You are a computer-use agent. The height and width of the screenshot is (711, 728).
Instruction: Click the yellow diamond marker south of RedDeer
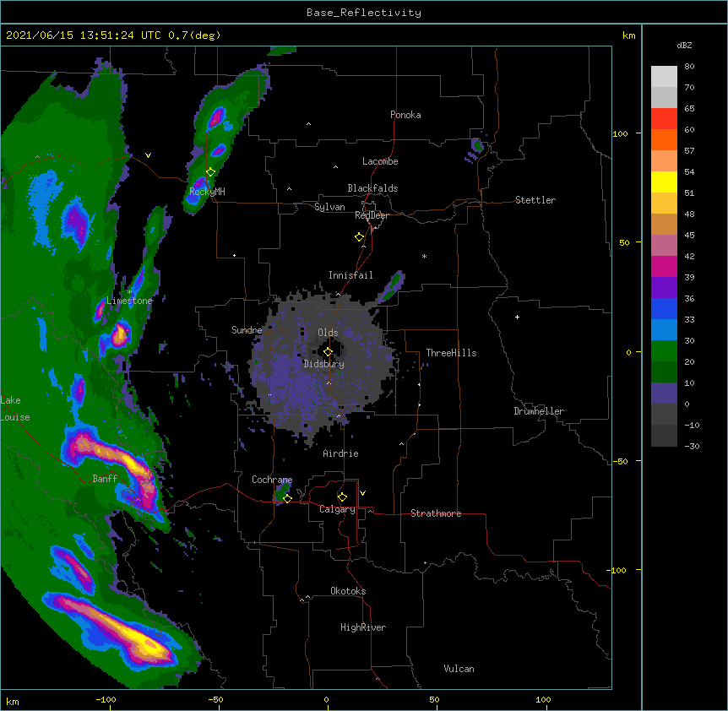pos(360,236)
